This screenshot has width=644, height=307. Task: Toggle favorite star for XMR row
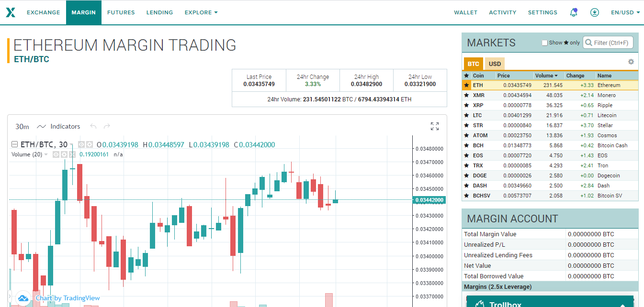(x=466, y=95)
